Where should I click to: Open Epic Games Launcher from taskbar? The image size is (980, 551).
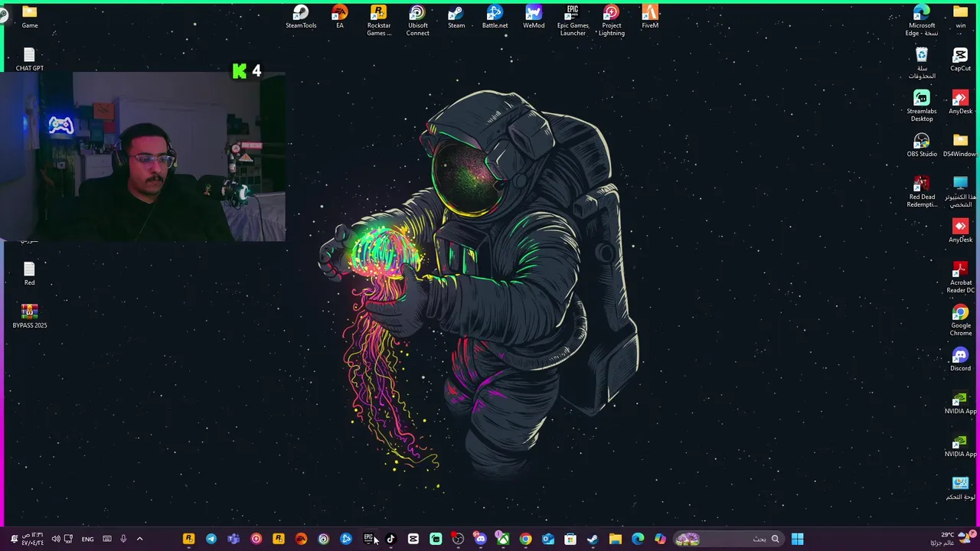click(x=368, y=539)
